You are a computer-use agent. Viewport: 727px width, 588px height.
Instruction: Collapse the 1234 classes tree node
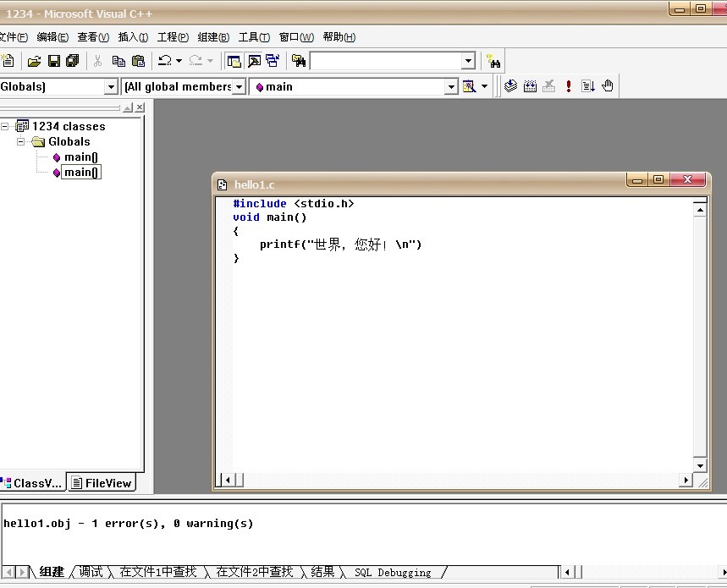(4, 127)
